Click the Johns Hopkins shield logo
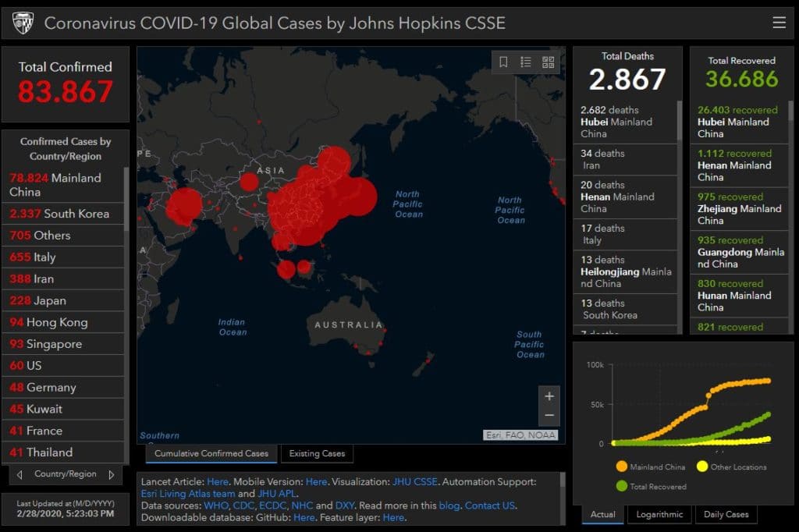799x532 pixels. [23, 23]
